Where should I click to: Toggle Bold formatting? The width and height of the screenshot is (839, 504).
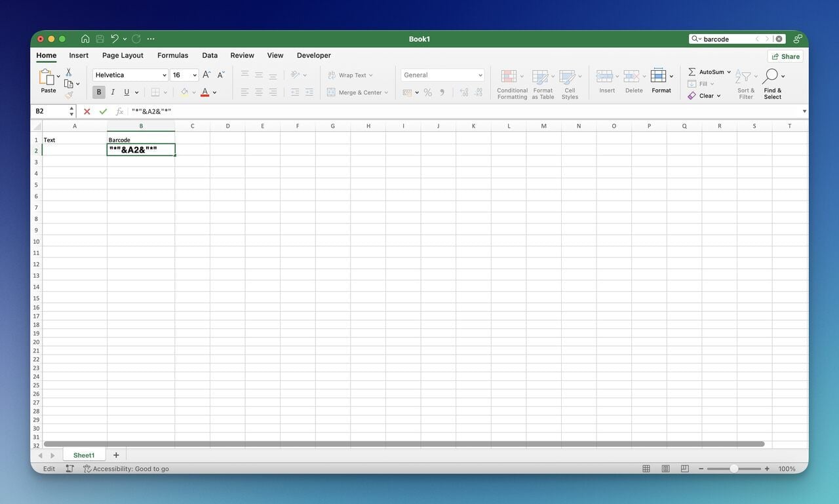[x=98, y=92]
